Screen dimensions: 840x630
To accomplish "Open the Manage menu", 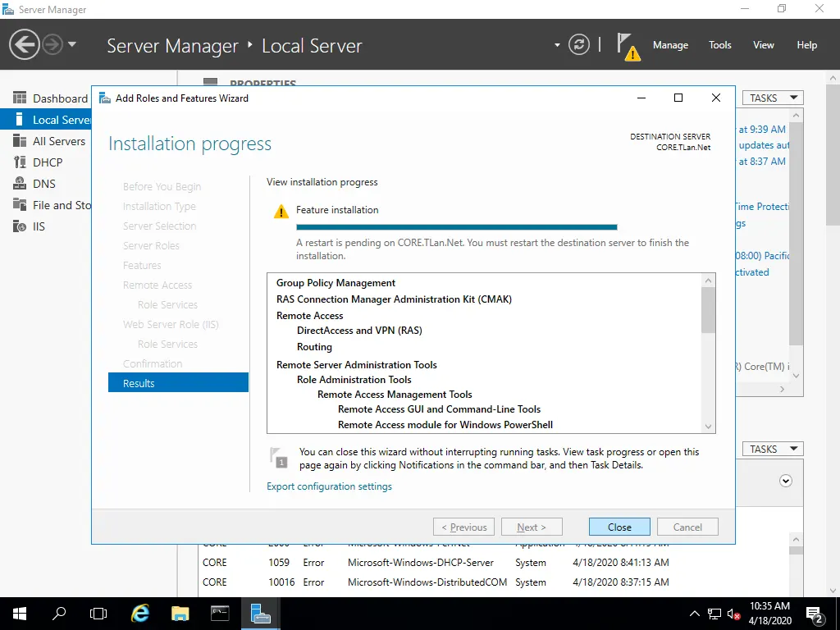I will point(670,45).
